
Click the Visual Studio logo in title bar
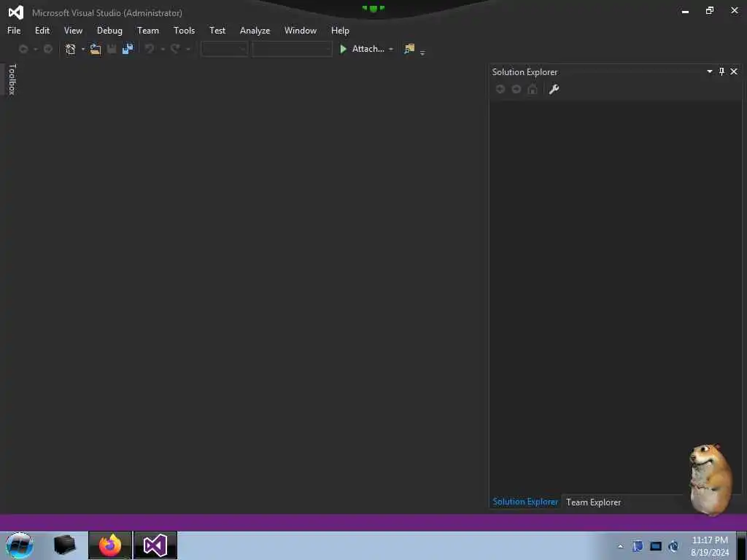pyautogui.click(x=16, y=12)
